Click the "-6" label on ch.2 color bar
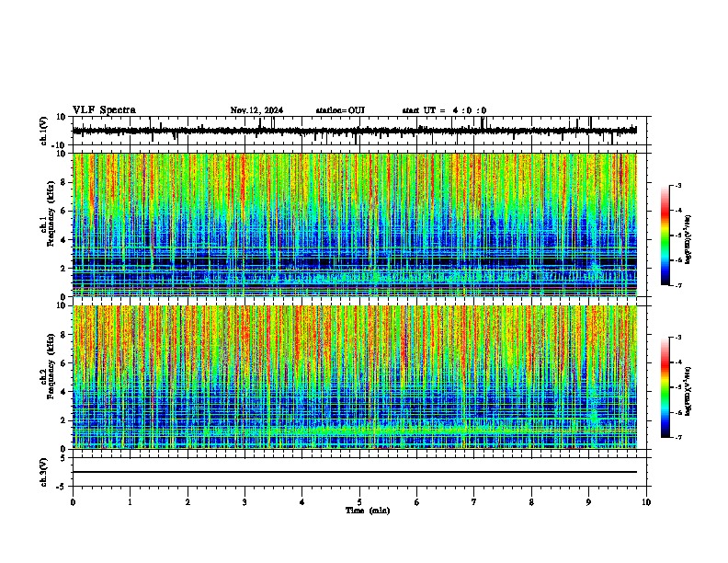 point(678,412)
